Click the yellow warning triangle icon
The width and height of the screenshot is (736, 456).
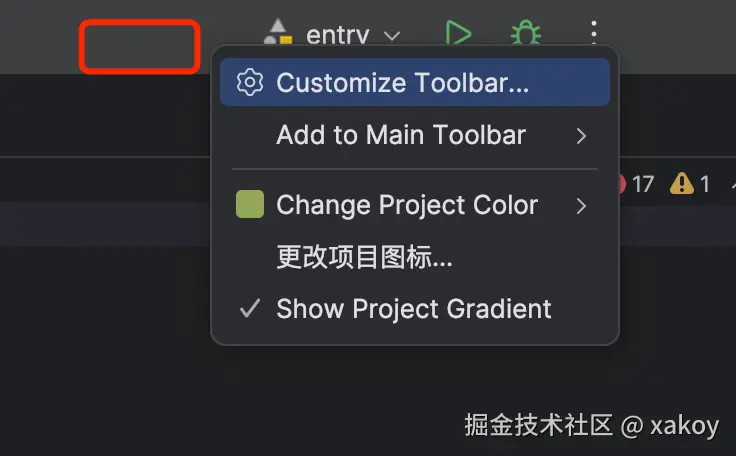(x=682, y=183)
